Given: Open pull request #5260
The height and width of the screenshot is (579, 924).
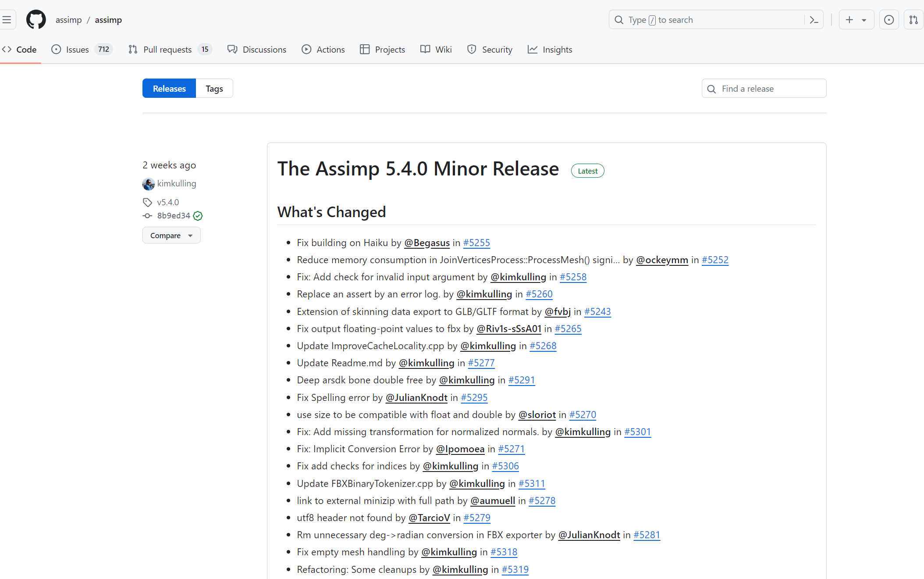Looking at the screenshot, I should (x=539, y=294).
